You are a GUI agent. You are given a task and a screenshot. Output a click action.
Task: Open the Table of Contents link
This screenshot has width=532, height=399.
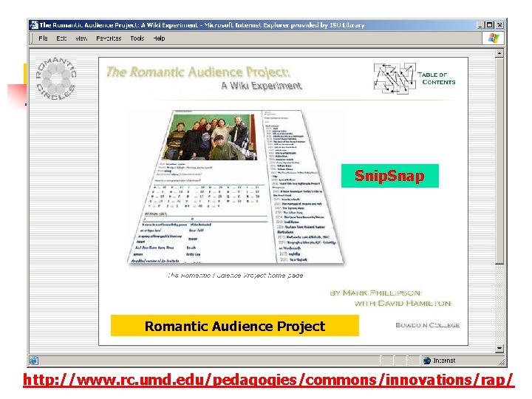point(437,78)
